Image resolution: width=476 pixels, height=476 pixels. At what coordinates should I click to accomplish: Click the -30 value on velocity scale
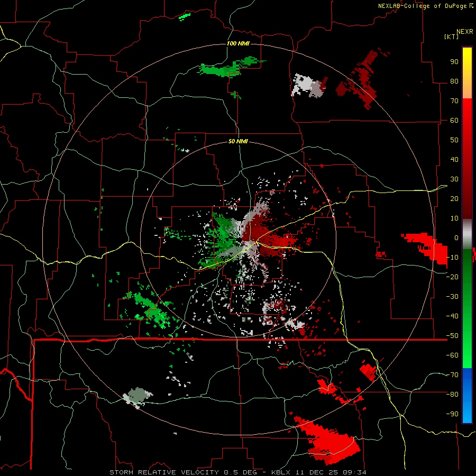[x=452, y=297]
